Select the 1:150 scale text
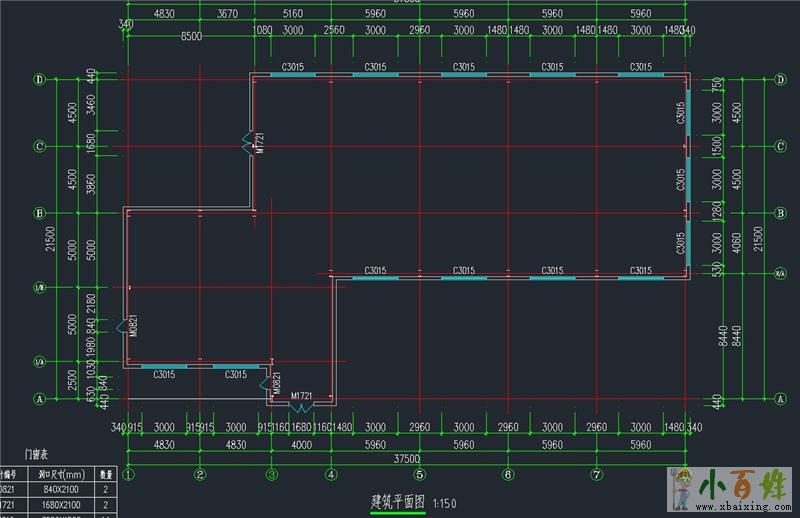The height and width of the screenshot is (518, 800). (448, 501)
